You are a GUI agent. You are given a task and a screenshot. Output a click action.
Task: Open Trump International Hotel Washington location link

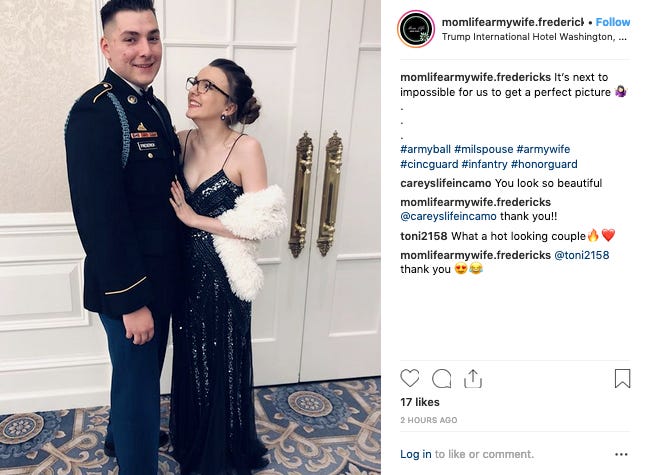click(x=534, y=37)
